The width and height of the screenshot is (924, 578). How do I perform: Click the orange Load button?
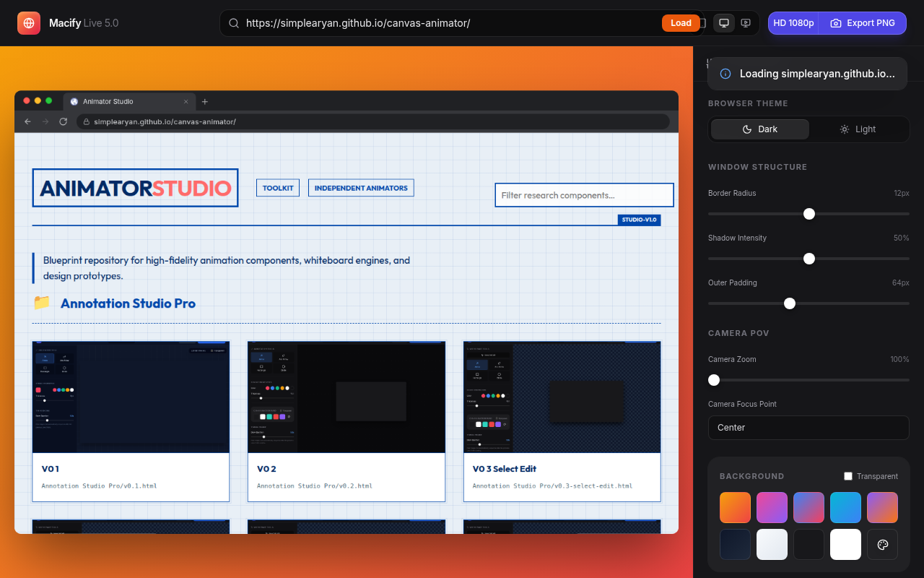tap(681, 23)
